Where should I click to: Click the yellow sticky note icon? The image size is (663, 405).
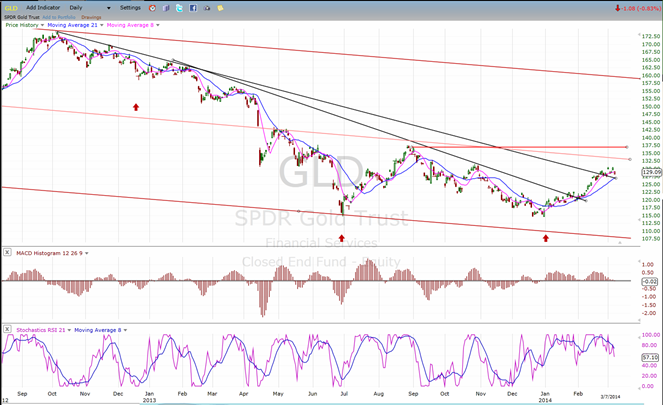point(220,8)
